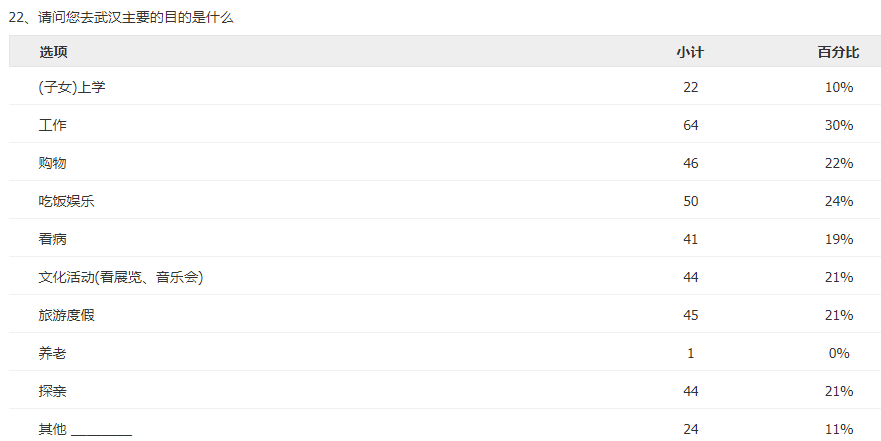Click the count 64 for 工作

tap(691, 125)
